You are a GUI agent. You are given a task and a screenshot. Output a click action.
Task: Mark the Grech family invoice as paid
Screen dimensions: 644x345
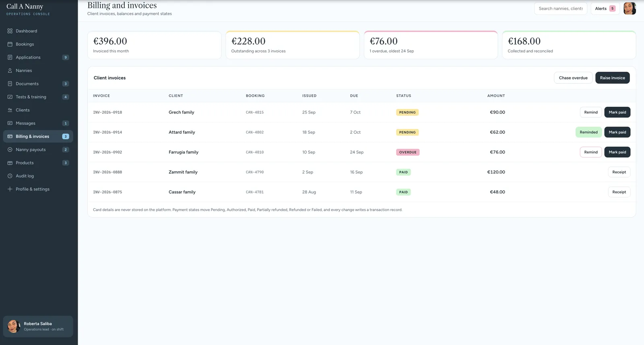click(x=617, y=112)
